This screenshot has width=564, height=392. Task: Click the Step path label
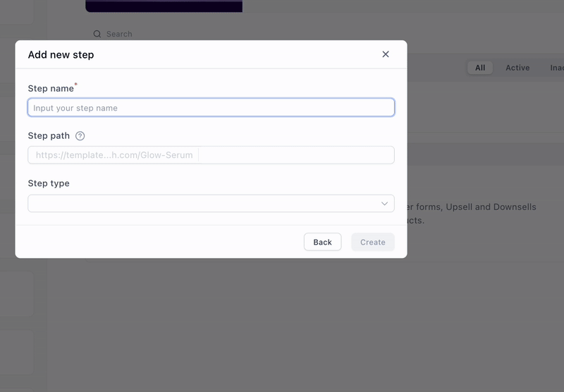pos(49,136)
